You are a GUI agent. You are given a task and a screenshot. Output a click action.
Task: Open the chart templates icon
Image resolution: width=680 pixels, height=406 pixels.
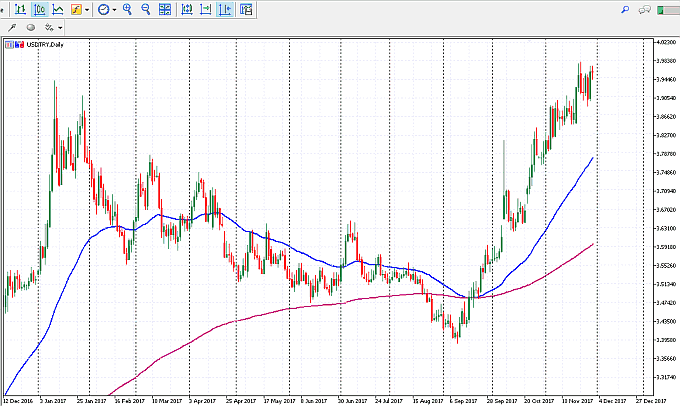245,9
